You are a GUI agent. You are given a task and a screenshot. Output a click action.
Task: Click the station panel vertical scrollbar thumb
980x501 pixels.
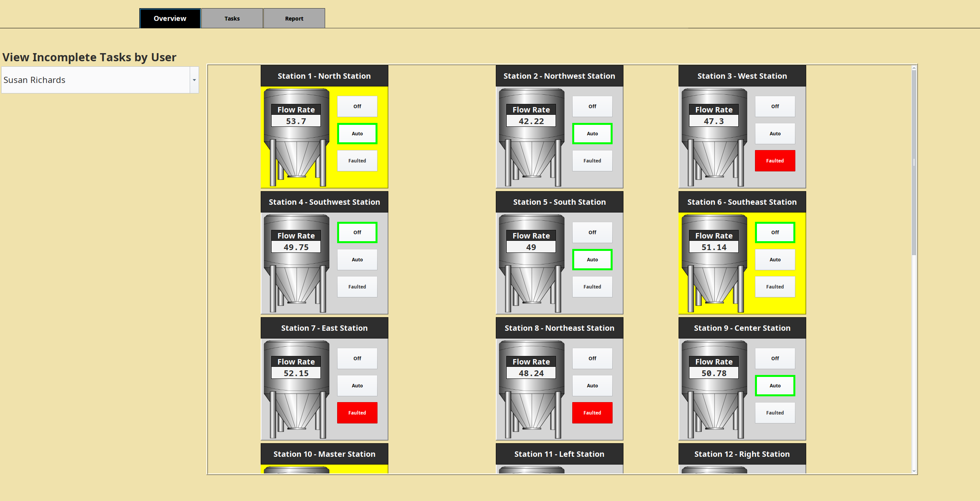click(x=914, y=163)
